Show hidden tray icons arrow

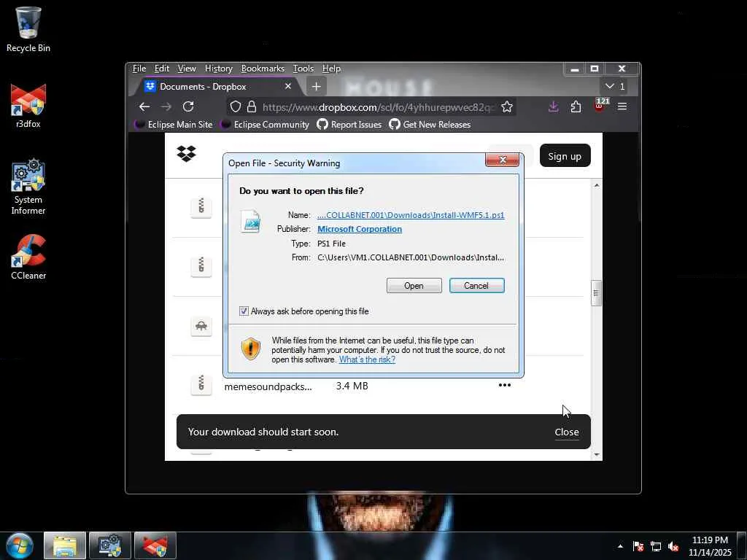(x=620, y=546)
